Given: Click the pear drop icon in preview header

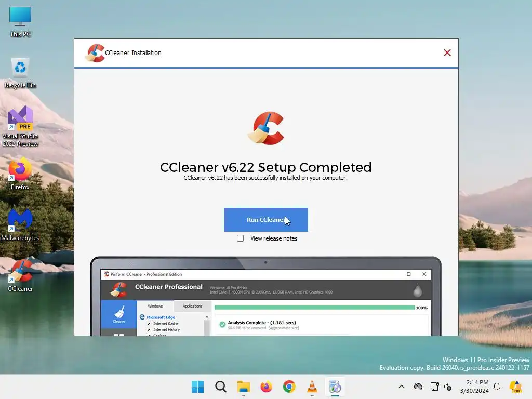Looking at the screenshot, I should tap(418, 291).
